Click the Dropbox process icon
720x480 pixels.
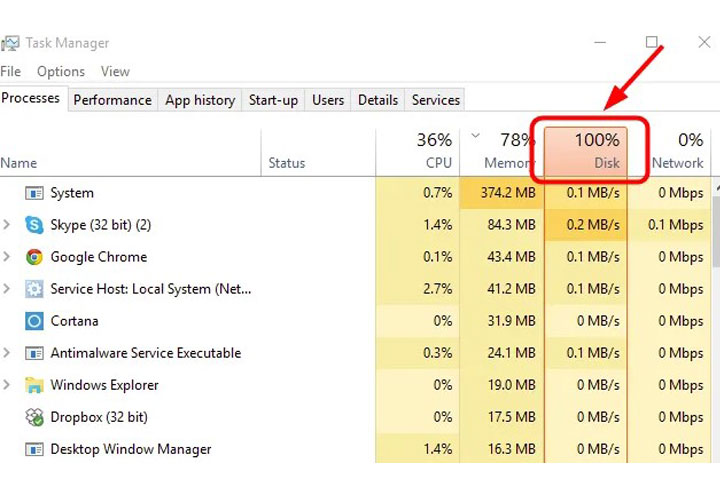click(x=34, y=417)
